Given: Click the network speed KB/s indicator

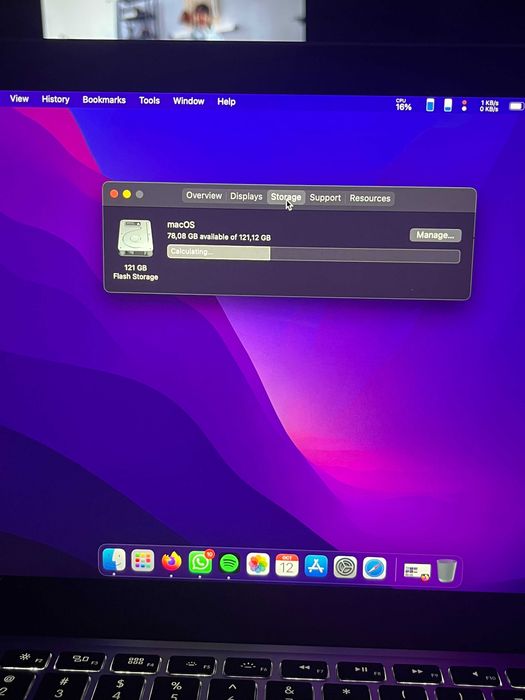Looking at the screenshot, I should [489, 106].
